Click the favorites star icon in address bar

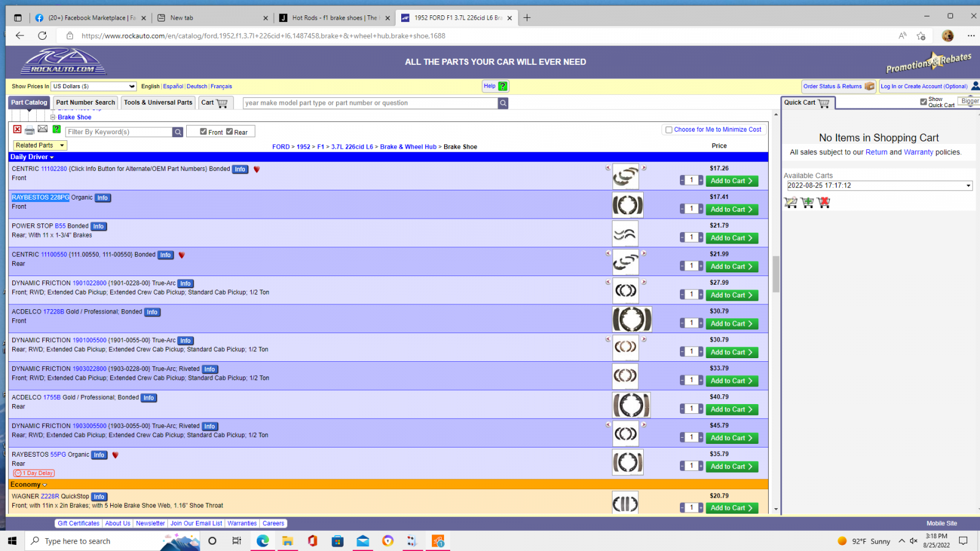(921, 36)
